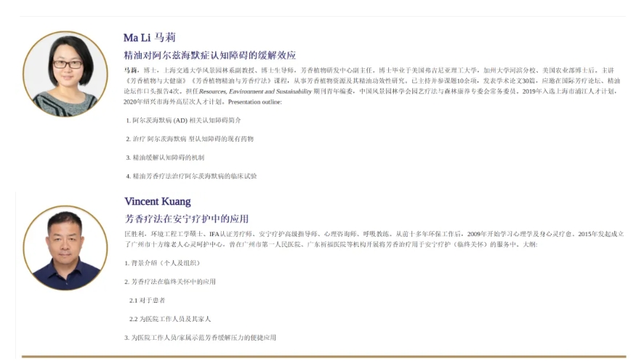Select the 'Ma Li 马莉' name heading
644x361 pixels.
[x=149, y=38]
